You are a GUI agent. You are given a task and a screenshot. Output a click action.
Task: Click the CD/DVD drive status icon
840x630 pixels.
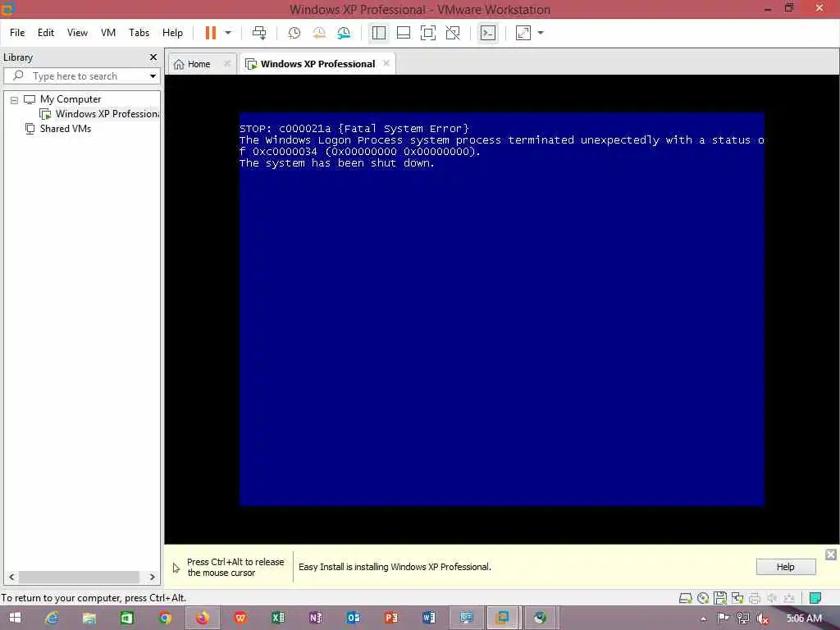pyautogui.click(x=703, y=598)
